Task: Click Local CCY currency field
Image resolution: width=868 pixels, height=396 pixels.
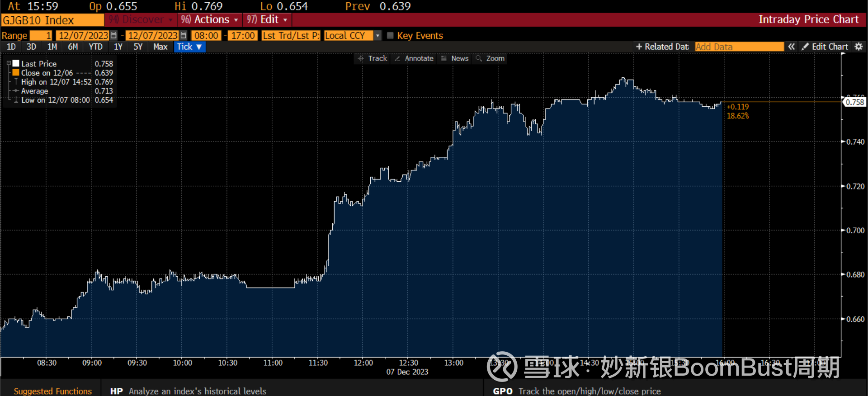Action: 349,35
